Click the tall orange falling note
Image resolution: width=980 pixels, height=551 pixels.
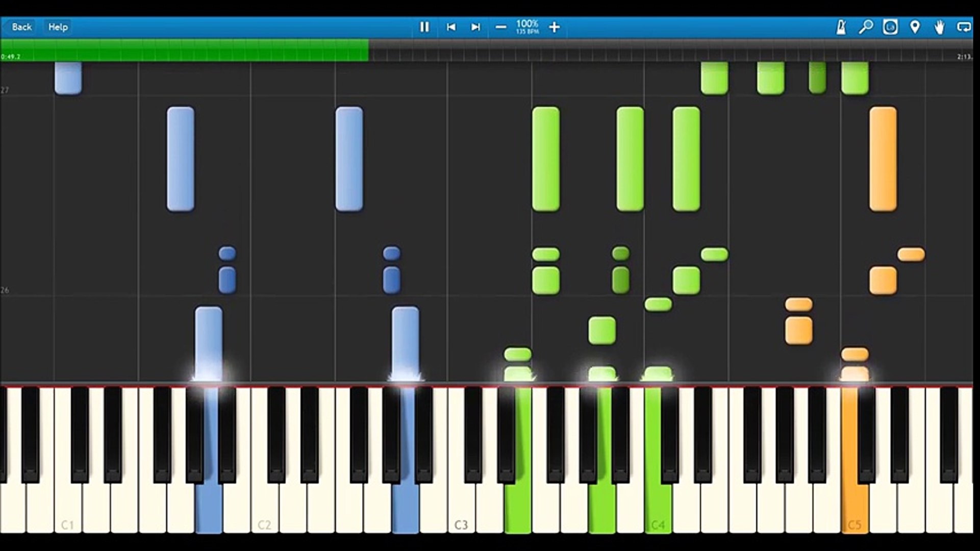coord(883,159)
